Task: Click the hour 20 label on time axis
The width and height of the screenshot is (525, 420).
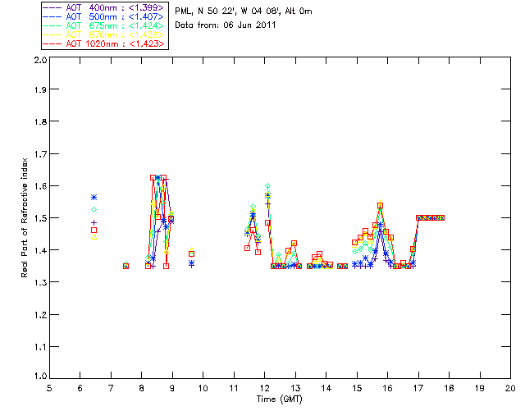Action: tap(510, 388)
